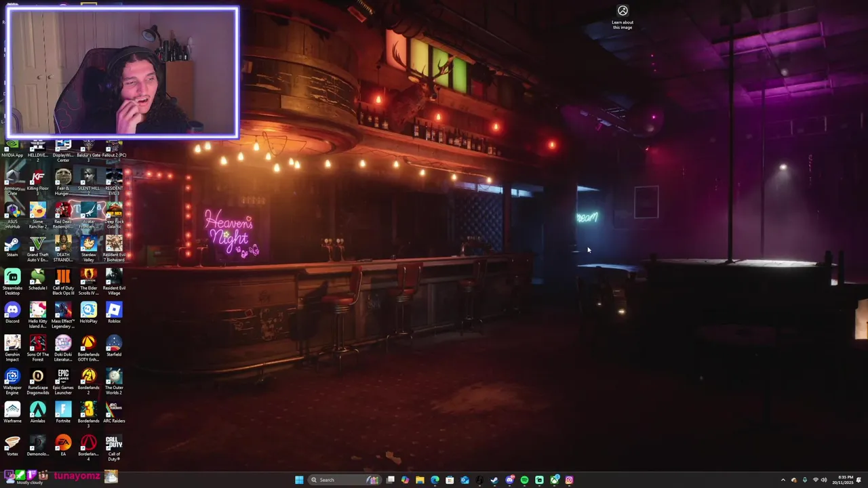Open Wallpaper Engine desktop shortcut
868x488 pixels.
pos(12,382)
